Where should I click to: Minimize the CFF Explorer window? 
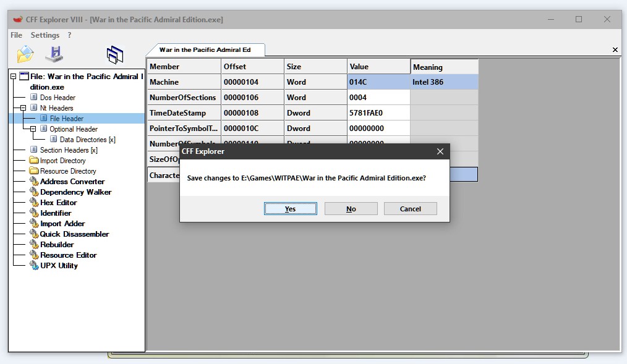click(x=551, y=19)
